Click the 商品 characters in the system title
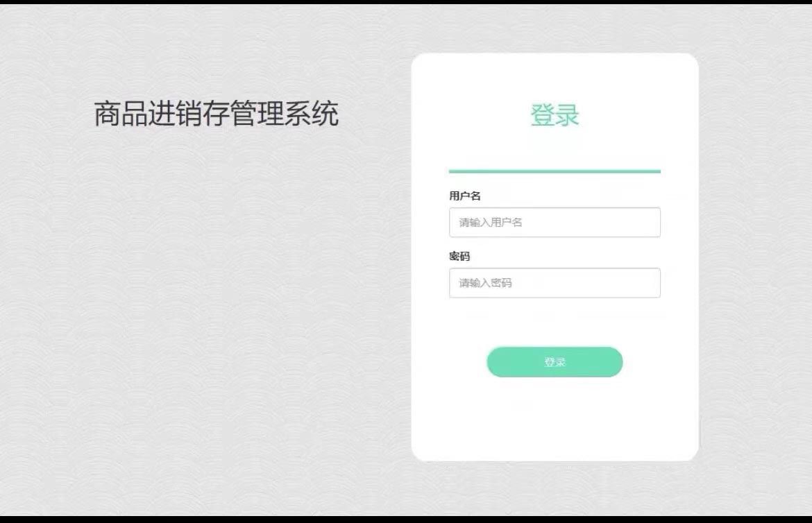The image size is (812, 523). pyautogui.click(x=121, y=114)
